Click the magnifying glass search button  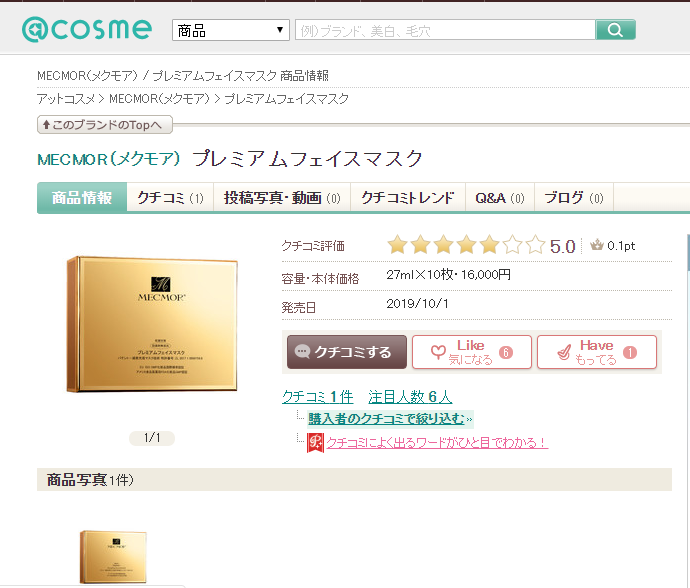click(x=615, y=30)
